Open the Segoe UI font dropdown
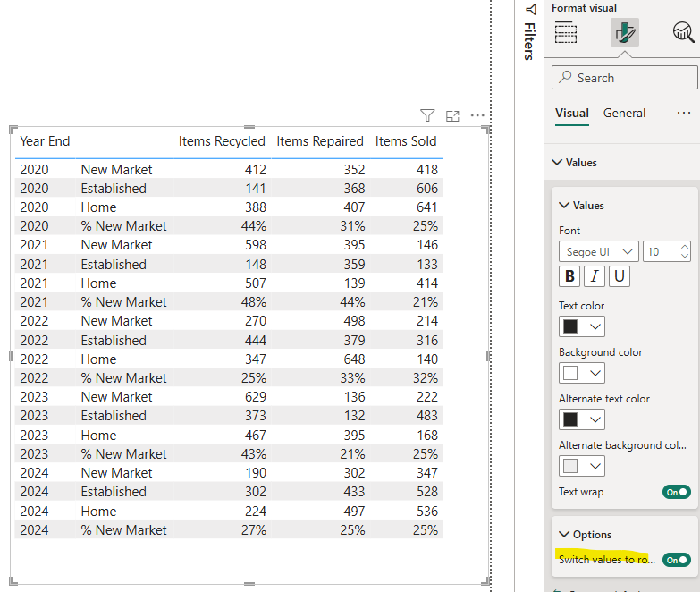Image resolution: width=700 pixels, height=592 pixels. [x=599, y=252]
